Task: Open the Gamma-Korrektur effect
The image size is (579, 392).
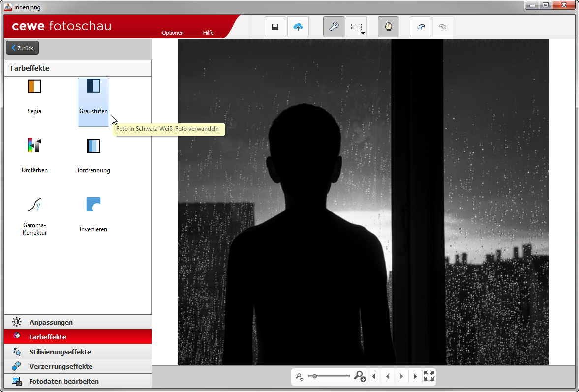Action: [x=34, y=214]
